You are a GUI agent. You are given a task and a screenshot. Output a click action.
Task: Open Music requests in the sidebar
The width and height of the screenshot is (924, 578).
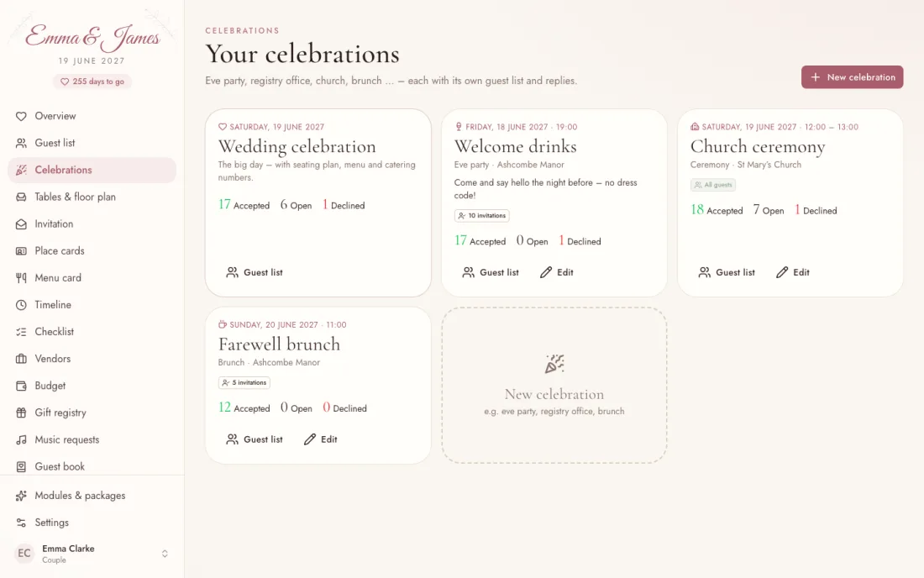(x=92, y=439)
